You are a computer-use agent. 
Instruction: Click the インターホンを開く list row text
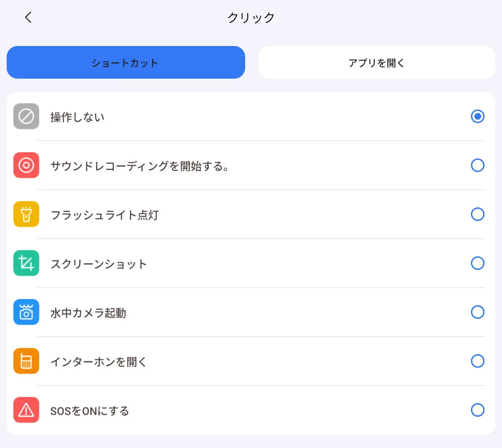click(98, 361)
